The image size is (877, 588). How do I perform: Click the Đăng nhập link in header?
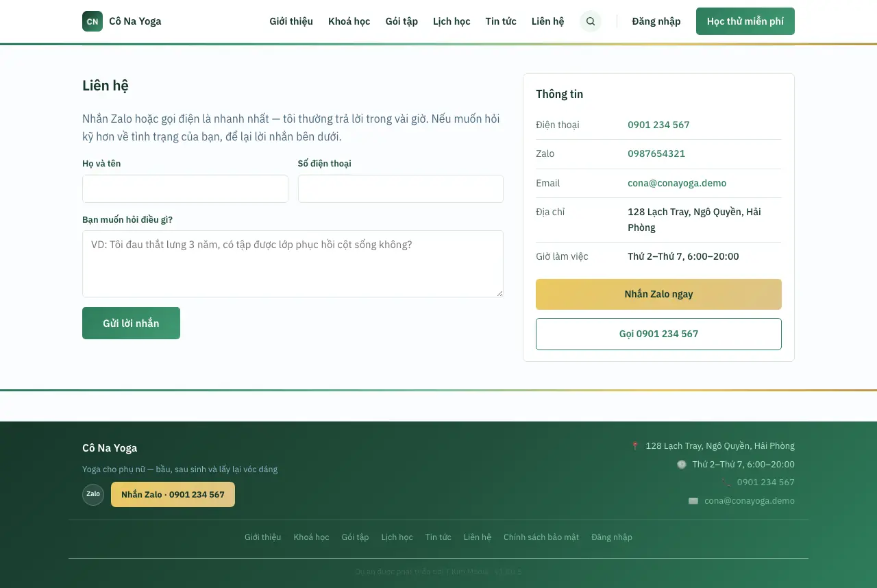point(656,21)
